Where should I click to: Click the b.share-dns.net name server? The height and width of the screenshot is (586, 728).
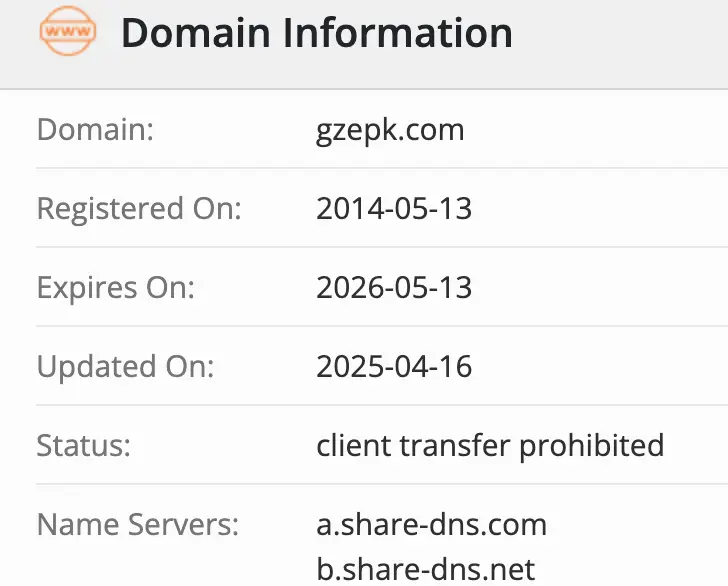pos(426,569)
